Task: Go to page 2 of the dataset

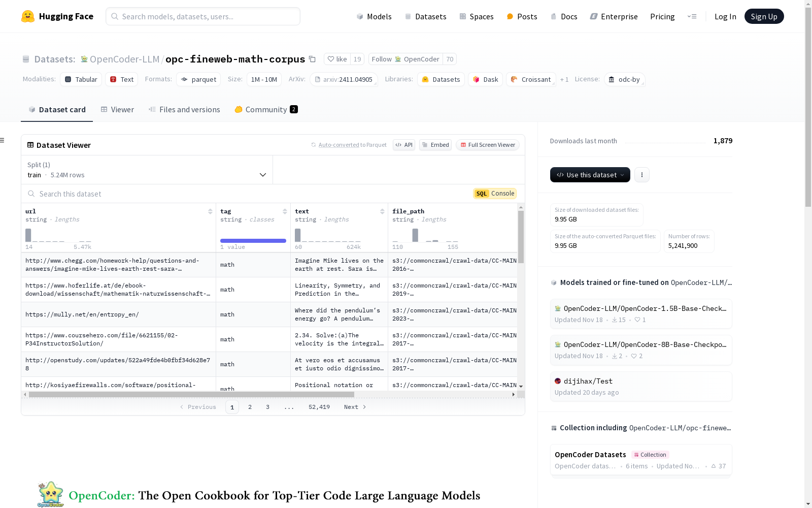Action: coord(250,407)
